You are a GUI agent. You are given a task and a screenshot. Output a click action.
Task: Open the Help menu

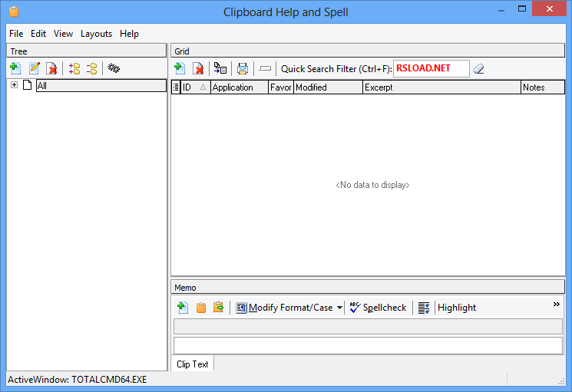tap(129, 34)
